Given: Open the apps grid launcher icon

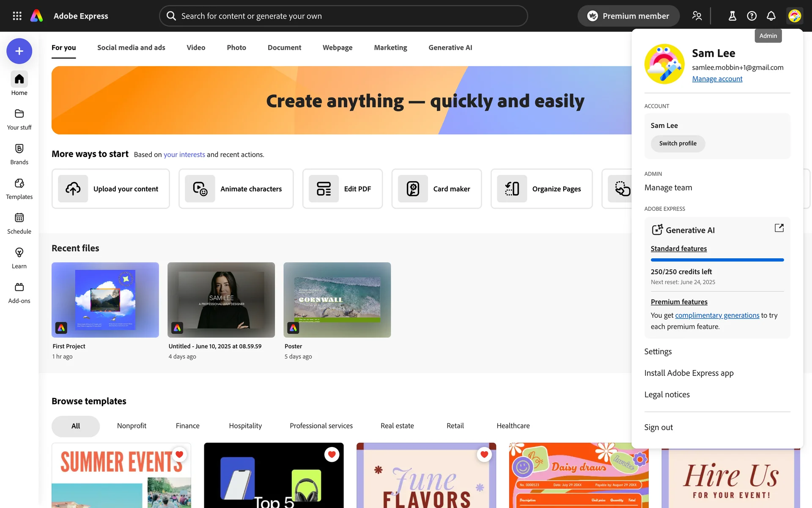Looking at the screenshot, I should click(17, 16).
